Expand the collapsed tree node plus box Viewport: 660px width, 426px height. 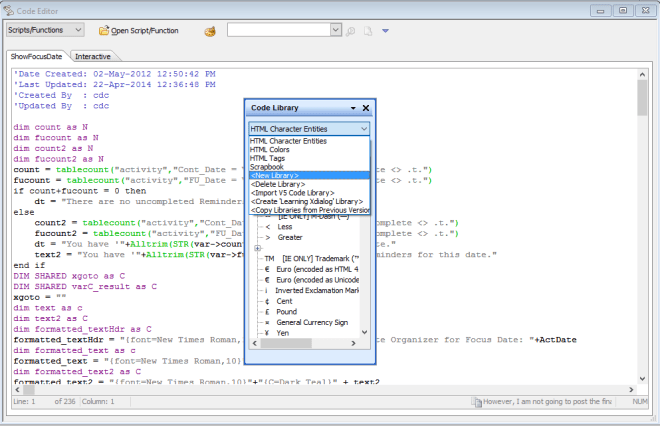258,248
